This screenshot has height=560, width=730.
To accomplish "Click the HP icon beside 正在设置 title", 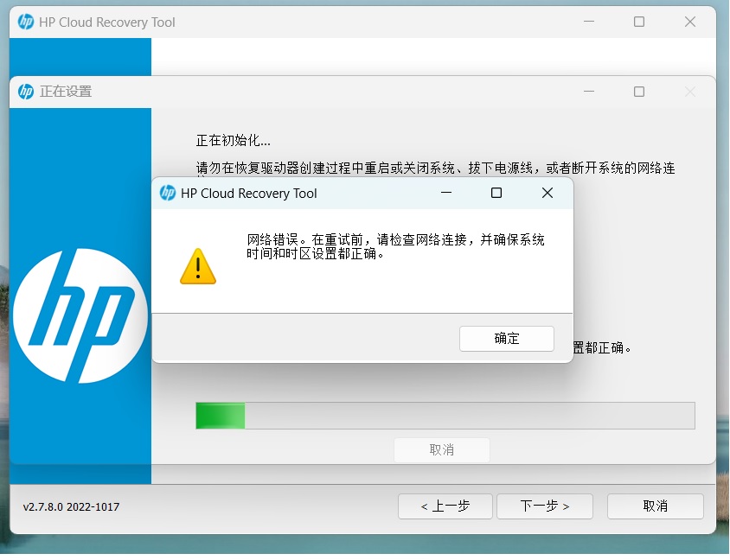I will click(x=26, y=92).
